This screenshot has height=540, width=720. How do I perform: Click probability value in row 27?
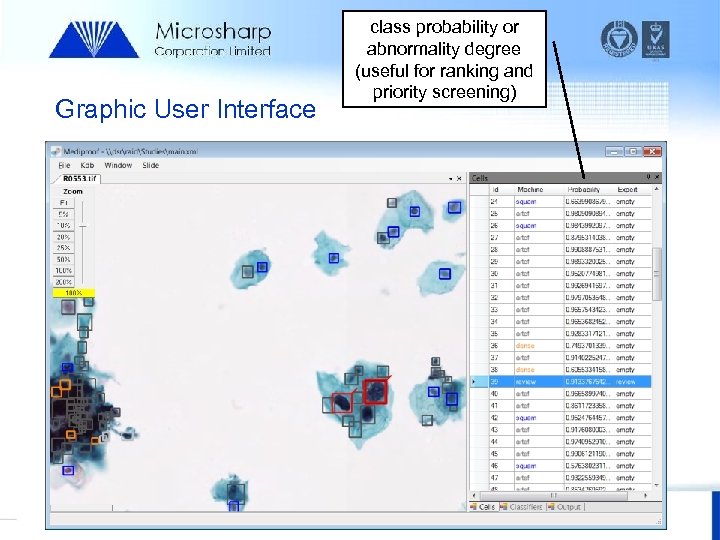(588, 238)
